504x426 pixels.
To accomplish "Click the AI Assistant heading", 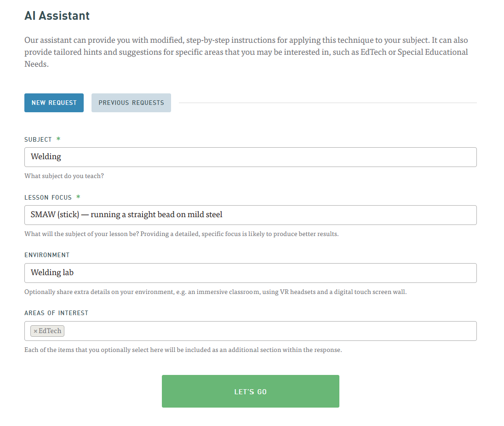I will pos(57,16).
